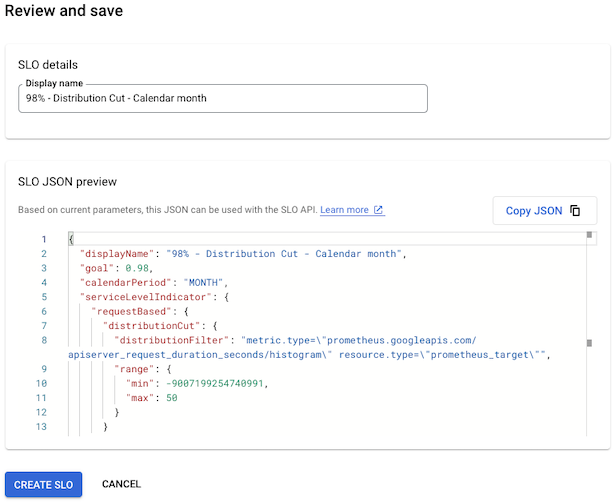
Task: Click the top scrollbar marker in JSON preview
Action: click(589, 236)
